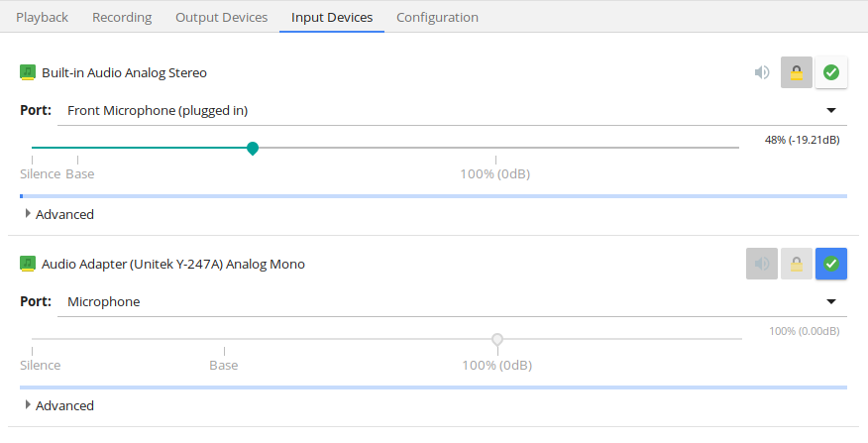868x443 pixels.
Task: Click the Unitek Audio Adapter sound card icon
Action: (28, 264)
